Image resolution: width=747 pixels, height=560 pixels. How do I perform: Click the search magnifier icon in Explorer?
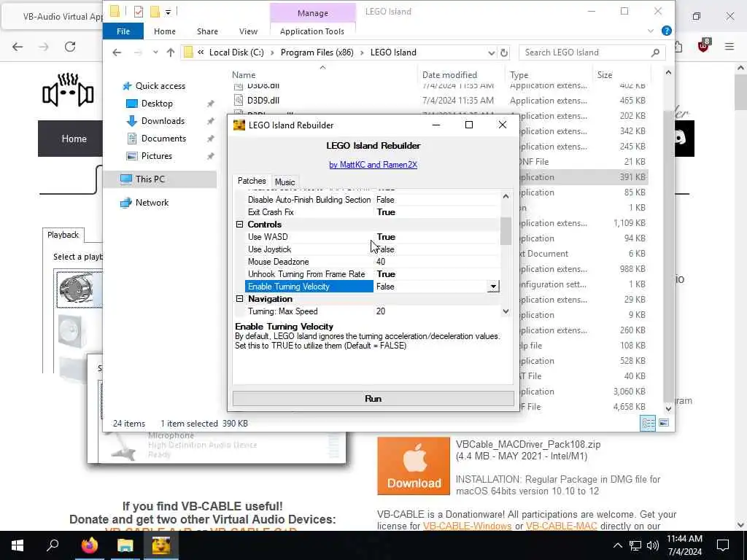656,52
